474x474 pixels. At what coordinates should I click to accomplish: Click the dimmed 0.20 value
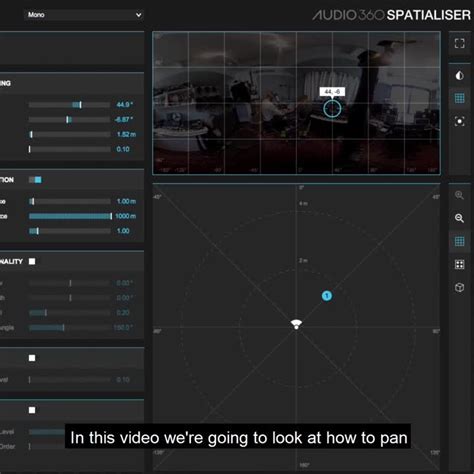(123, 313)
